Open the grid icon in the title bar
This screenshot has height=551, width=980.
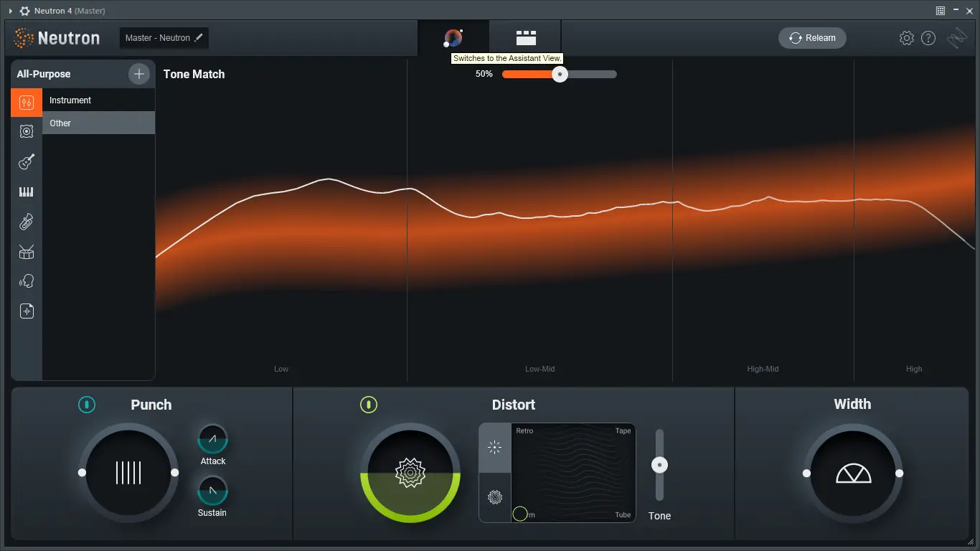point(941,11)
